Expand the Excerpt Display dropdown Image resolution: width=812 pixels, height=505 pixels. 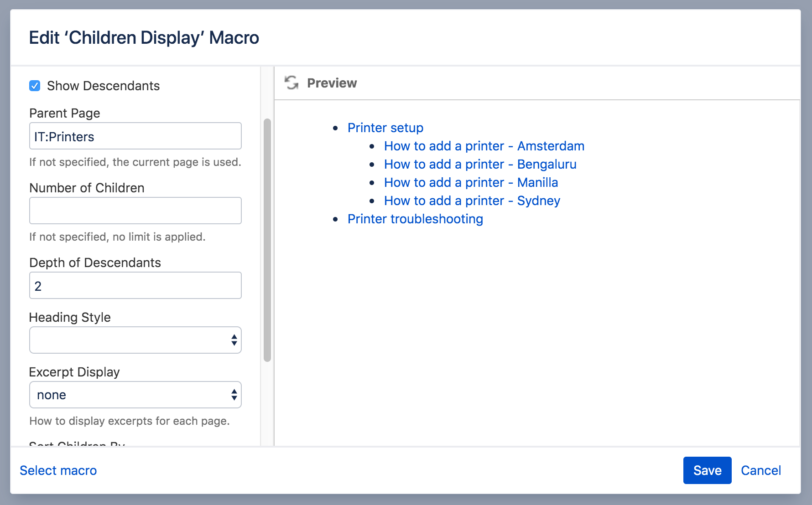point(135,395)
